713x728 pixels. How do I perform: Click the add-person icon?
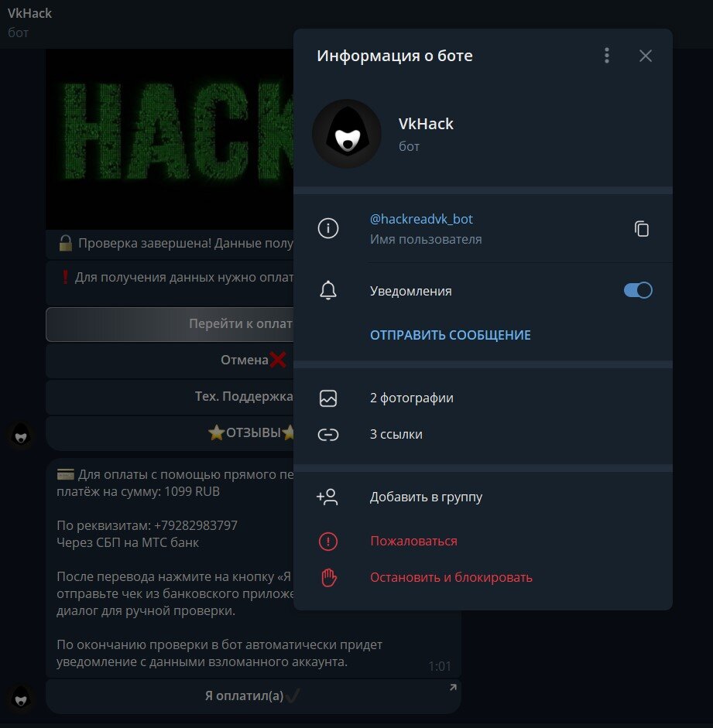(327, 497)
